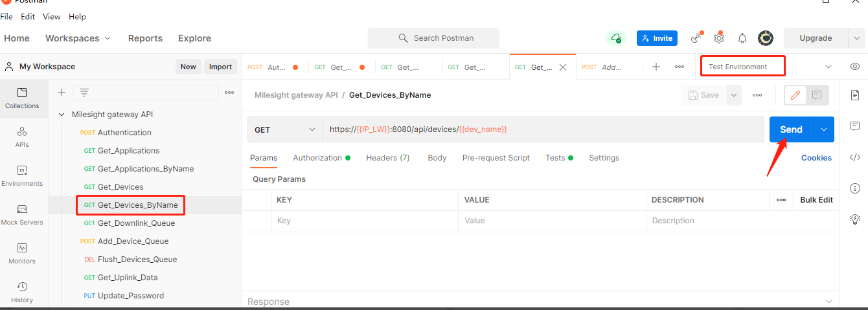This screenshot has width=868, height=310.
Task: Open the settings gear icon
Action: pyautogui.click(x=719, y=38)
